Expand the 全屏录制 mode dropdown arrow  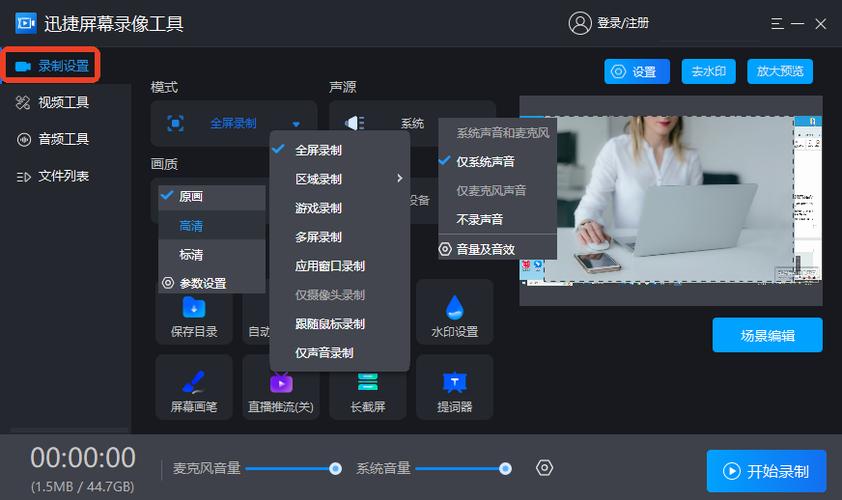(296, 124)
